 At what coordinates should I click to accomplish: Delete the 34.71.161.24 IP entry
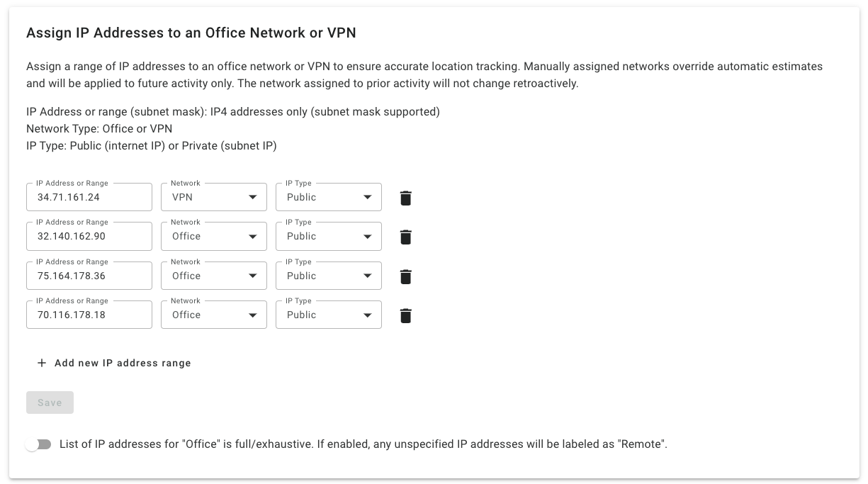[405, 198]
